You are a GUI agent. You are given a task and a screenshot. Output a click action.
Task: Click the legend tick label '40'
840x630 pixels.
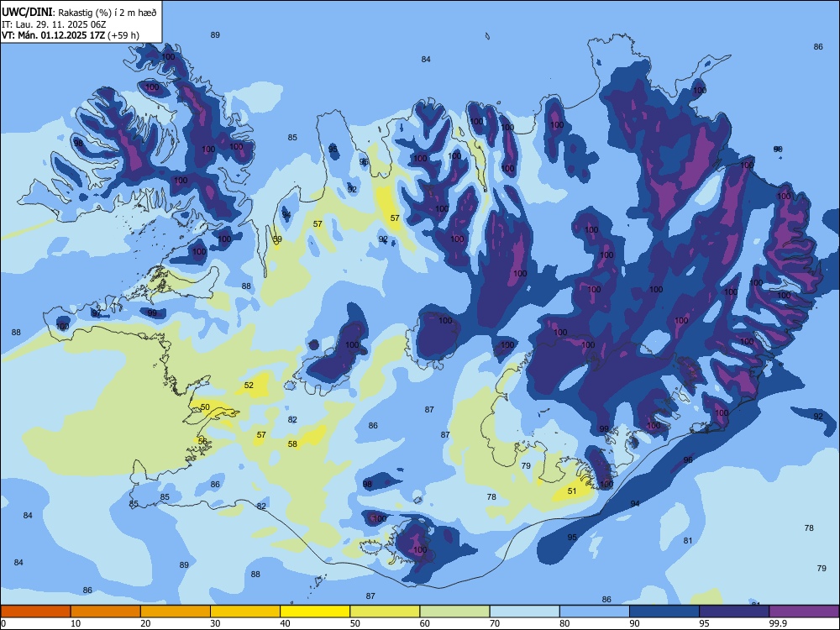click(285, 623)
